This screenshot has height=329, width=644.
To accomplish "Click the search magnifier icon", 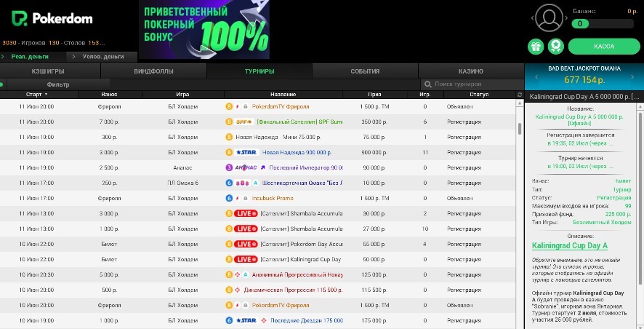I will pyautogui.click(x=427, y=84).
